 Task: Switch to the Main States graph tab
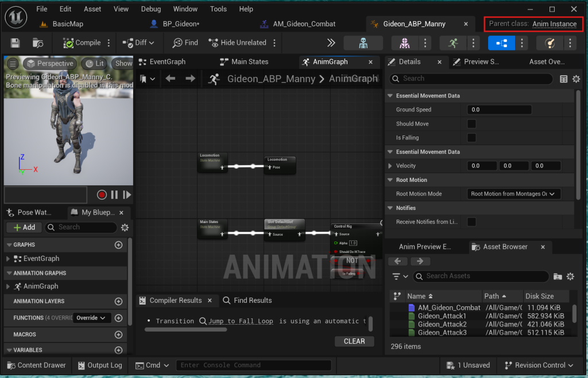click(245, 62)
